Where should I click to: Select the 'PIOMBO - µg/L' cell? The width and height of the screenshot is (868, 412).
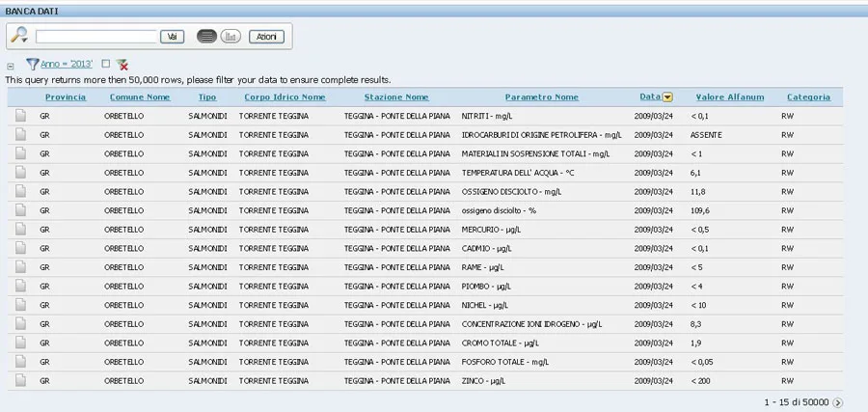pos(486,287)
